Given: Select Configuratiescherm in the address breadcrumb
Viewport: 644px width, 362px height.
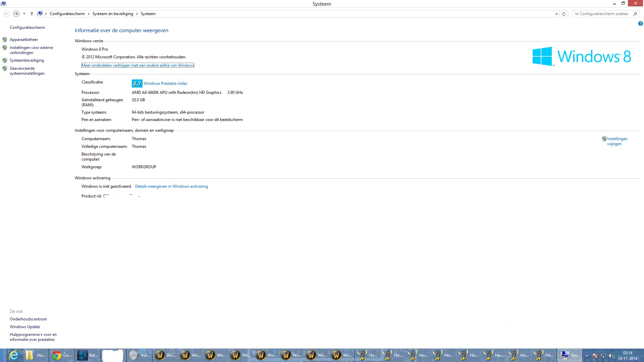Looking at the screenshot, I should (x=67, y=14).
